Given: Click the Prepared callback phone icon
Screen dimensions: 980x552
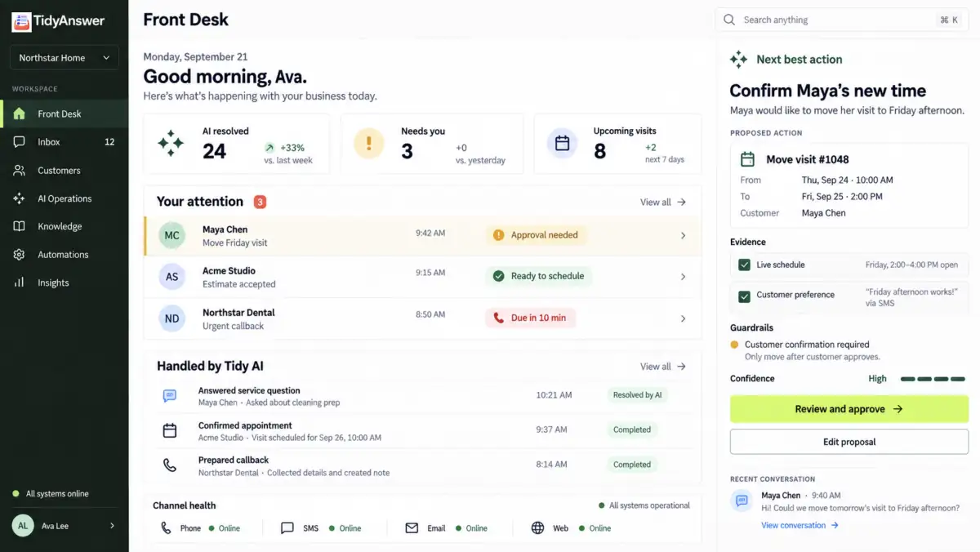Looking at the screenshot, I should pyautogui.click(x=170, y=465).
